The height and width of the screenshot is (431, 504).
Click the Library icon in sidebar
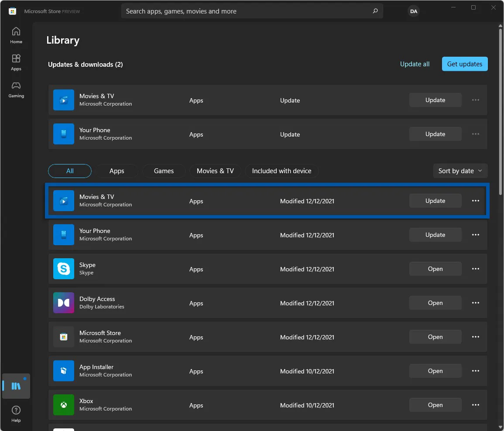16,386
